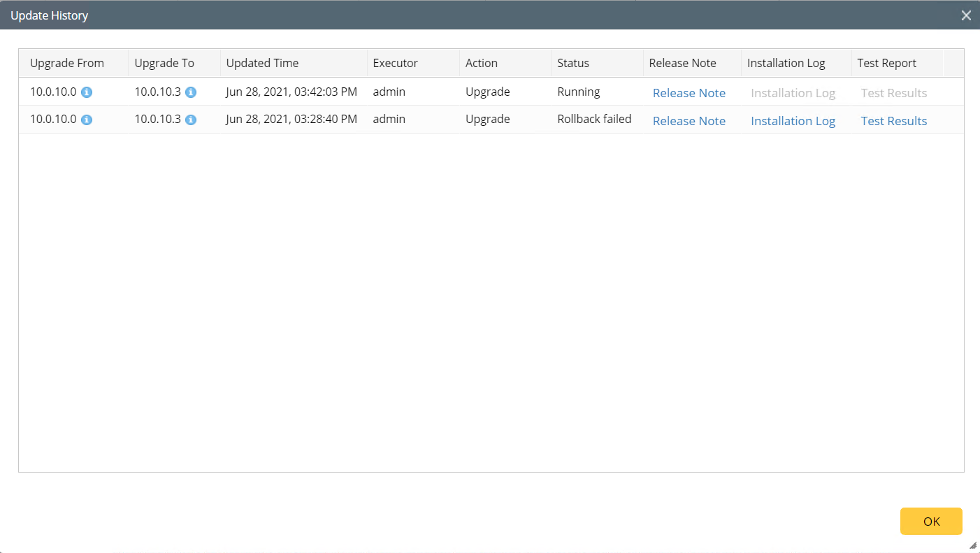Select the row with Running status
Screen dimensions: 980x553
pyautogui.click(x=578, y=92)
